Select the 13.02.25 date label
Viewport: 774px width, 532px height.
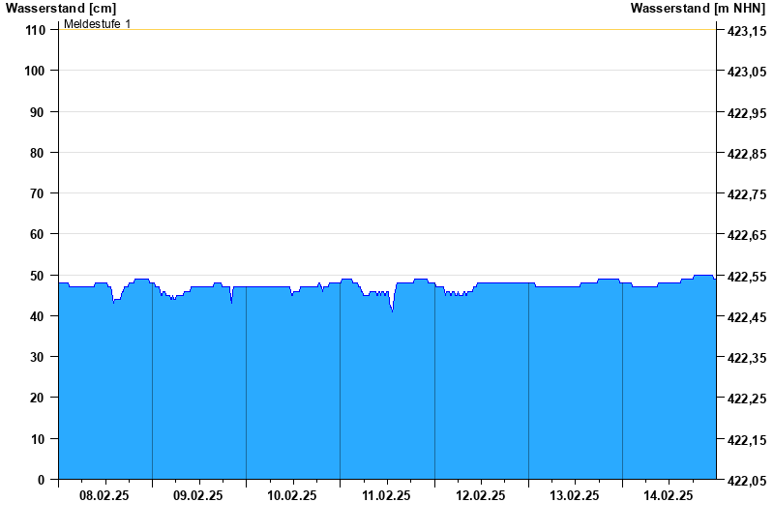(x=575, y=496)
